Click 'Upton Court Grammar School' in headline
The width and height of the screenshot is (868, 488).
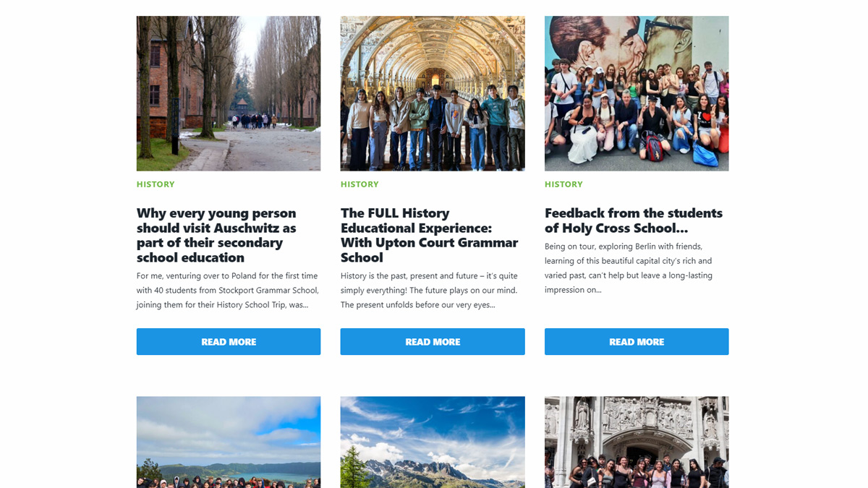[430, 250]
